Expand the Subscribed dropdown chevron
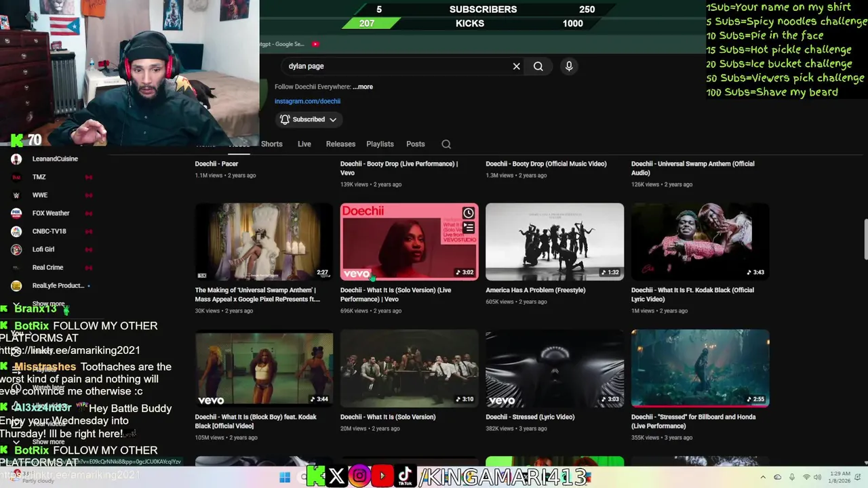Screen dimensions: 868x488 (x=333, y=119)
